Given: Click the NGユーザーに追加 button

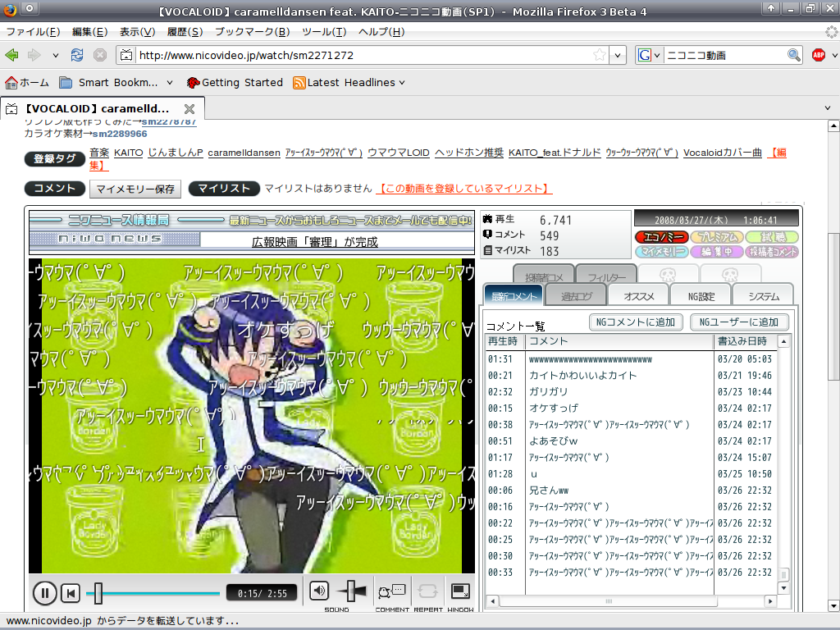Looking at the screenshot, I should pos(739,322).
